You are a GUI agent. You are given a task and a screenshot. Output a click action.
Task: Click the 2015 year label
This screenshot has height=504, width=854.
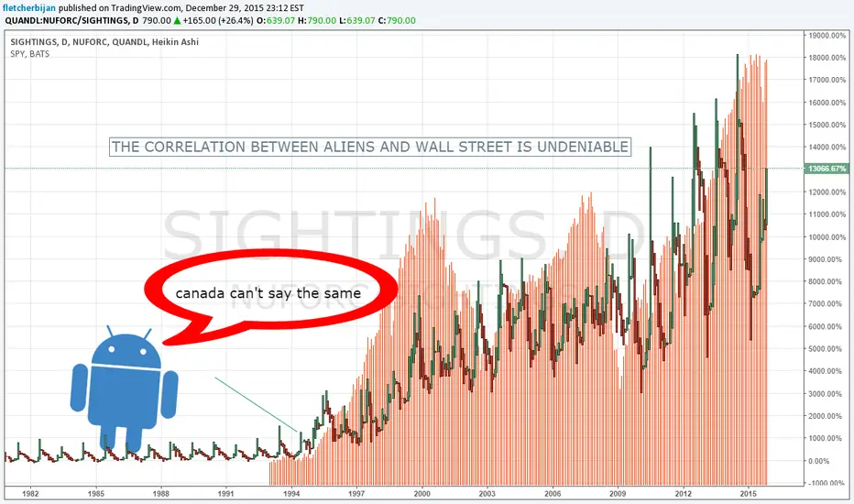pos(749,494)
